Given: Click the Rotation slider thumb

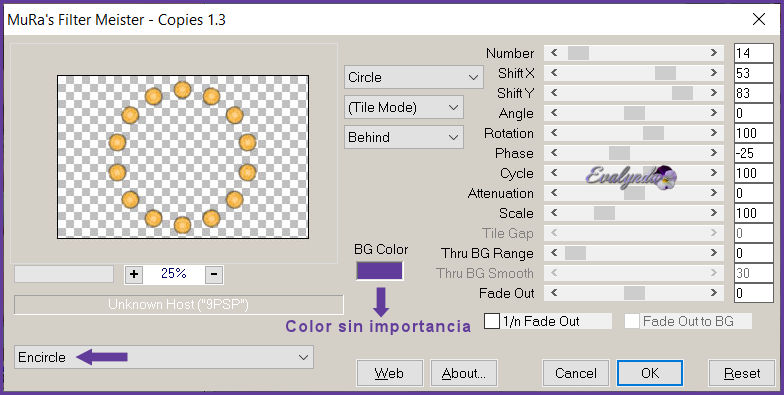Looking at the screenshot, I should pyautogui.click(x=653, y=133).
